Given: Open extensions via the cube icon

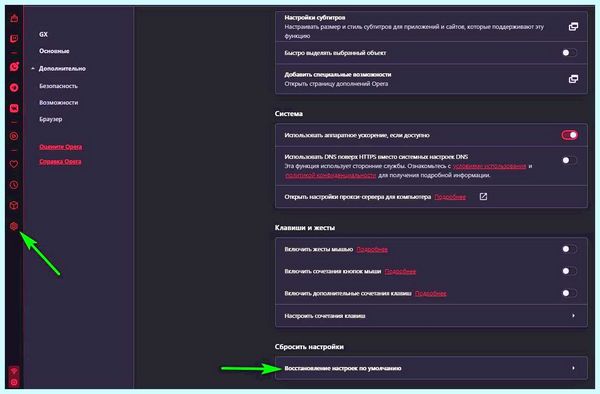Looking at the screenshot, I should pos(14,205).
